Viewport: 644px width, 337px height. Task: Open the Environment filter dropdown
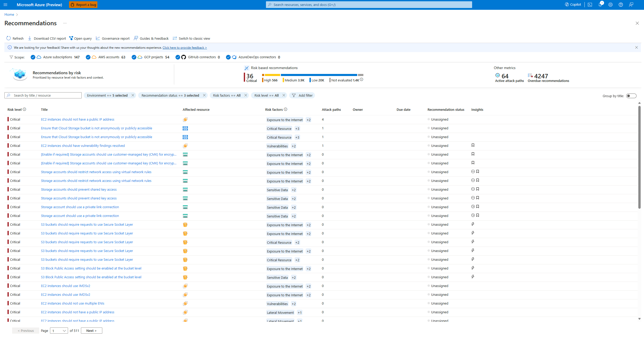(107, 95)
